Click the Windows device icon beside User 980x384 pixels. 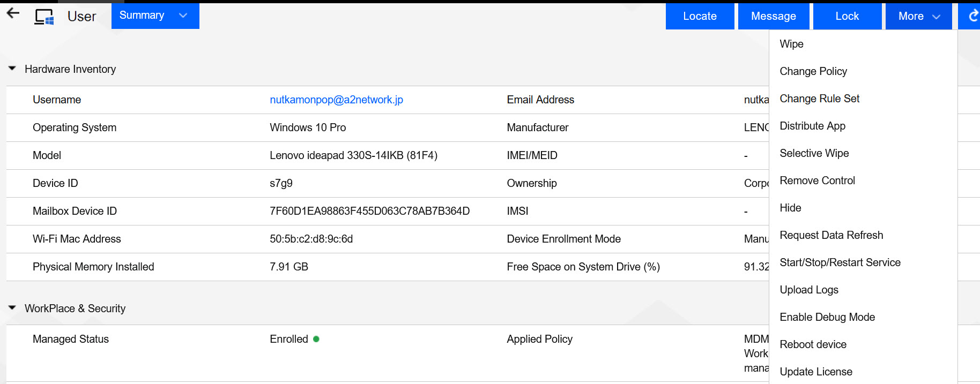(x=44, y=17)
